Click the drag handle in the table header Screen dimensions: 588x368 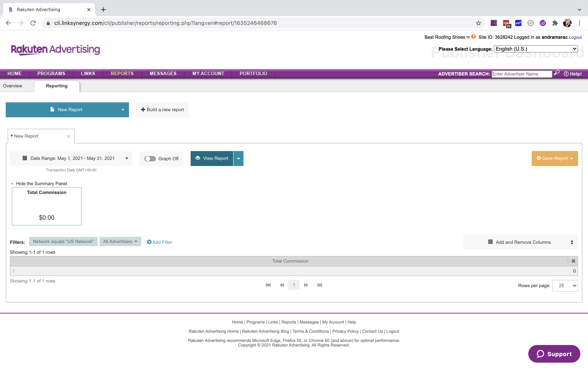coord(13,261)
